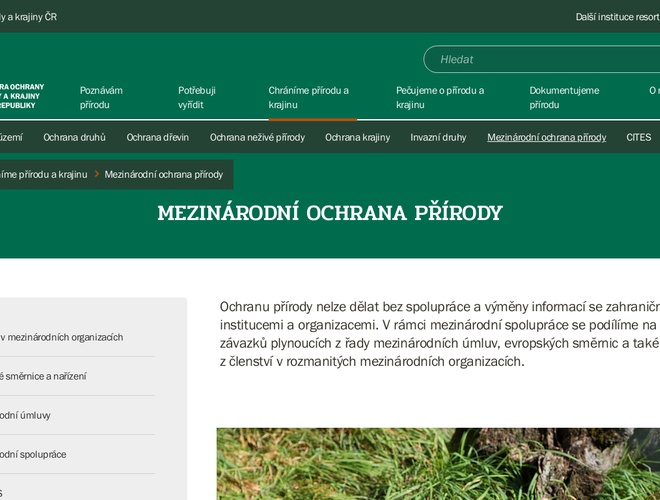This screenshot has width=660, height=500.
Task: Click the underlined Mezinárodní ochrana přírody tab
Action: tap(546, 137)
